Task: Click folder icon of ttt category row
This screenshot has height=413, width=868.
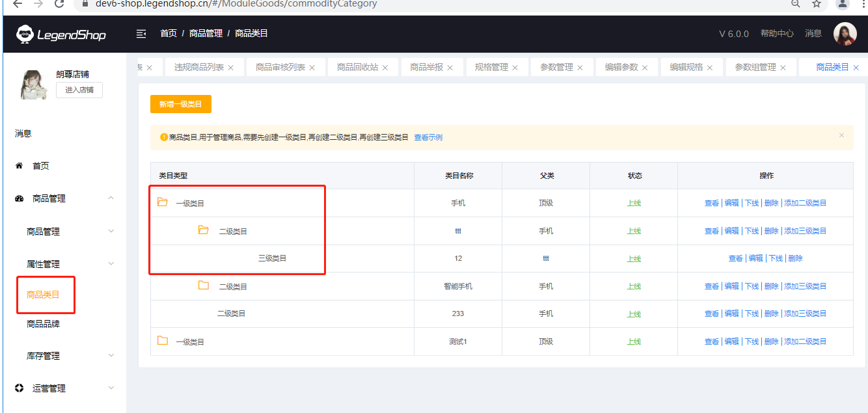Action: [204, 230]
